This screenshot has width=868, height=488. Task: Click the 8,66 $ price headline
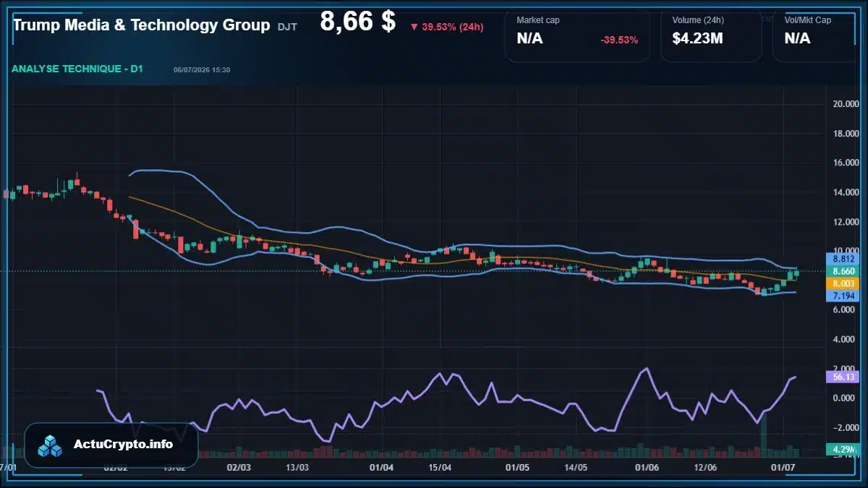click(x=357, y=22)
